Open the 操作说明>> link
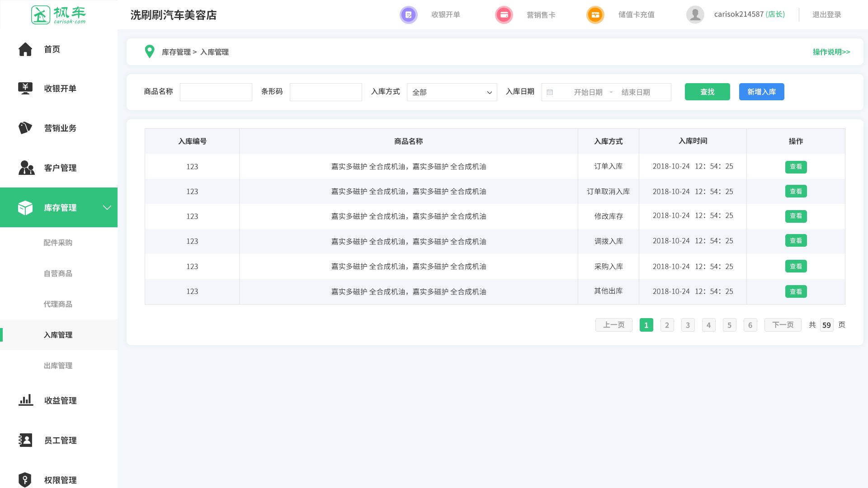The height and width of the screenshot is (488, 868). pos(831,52)
